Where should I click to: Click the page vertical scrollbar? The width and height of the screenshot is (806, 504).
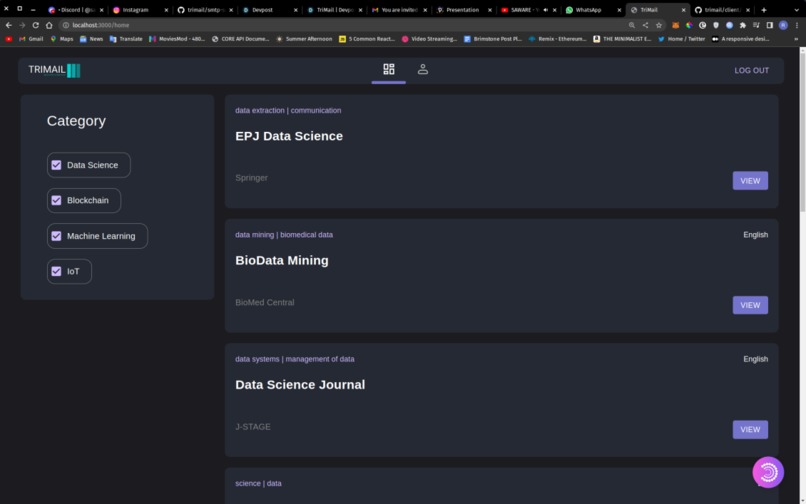coord(802,131)
